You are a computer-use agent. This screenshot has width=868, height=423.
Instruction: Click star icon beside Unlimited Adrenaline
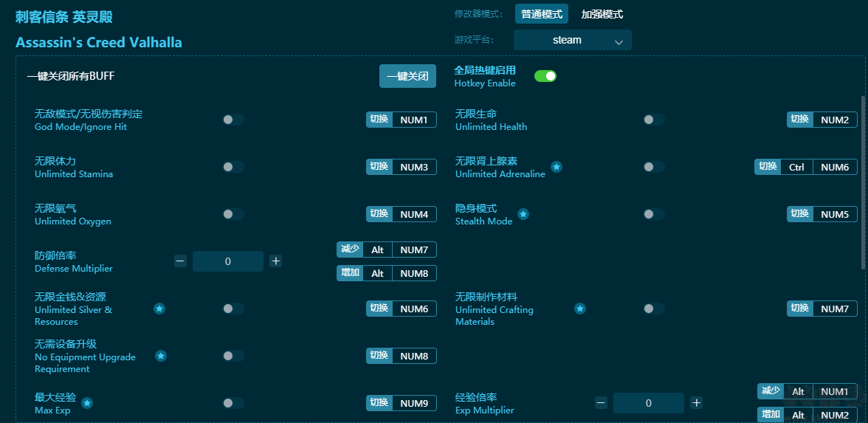point(557,167)
